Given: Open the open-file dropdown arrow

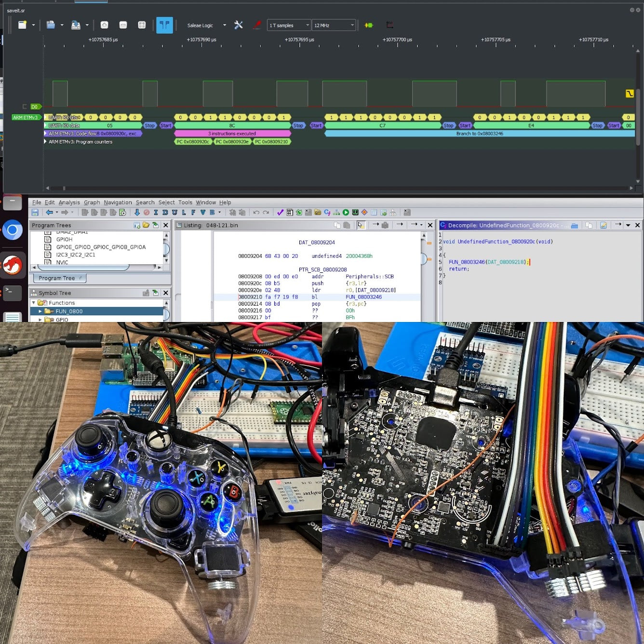Looking at the screenshot, I should pyautogui.click(x=62, y=25).
